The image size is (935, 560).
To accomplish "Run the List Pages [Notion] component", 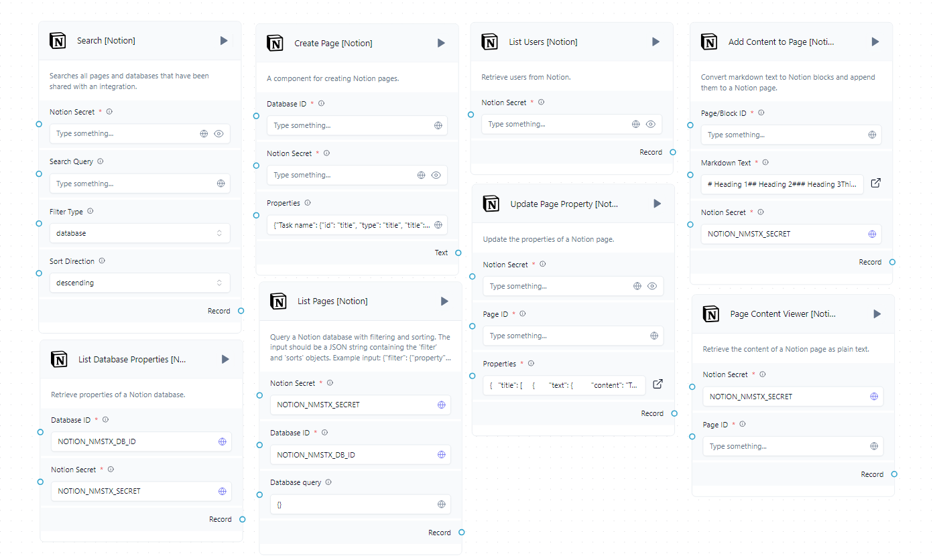I will pos(444,301).
